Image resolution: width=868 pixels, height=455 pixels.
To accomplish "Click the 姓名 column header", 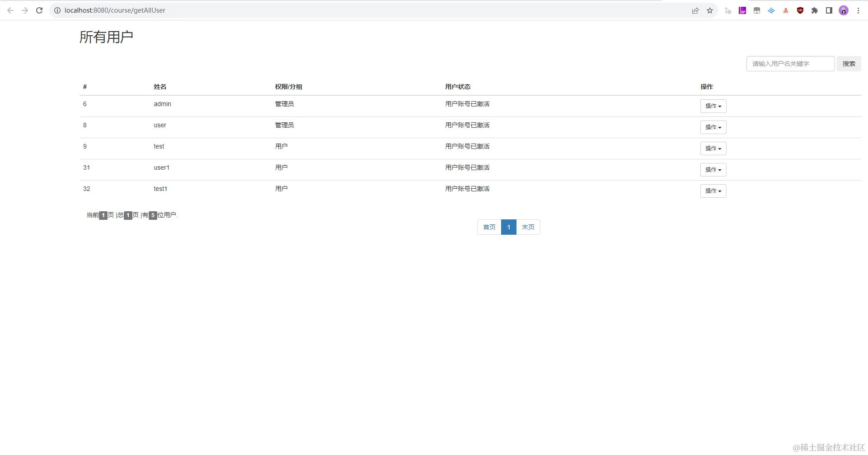I will click(160, 87).
